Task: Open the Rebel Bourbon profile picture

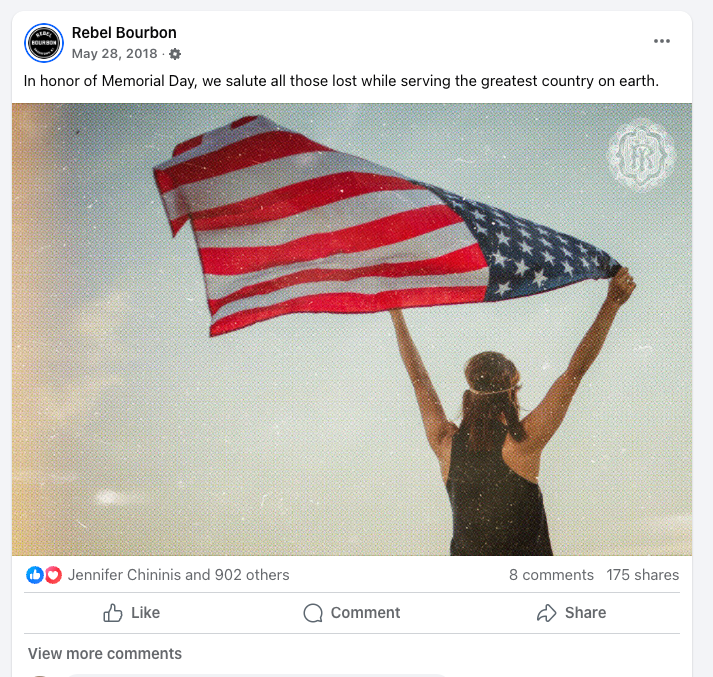Action: (44, 43)
